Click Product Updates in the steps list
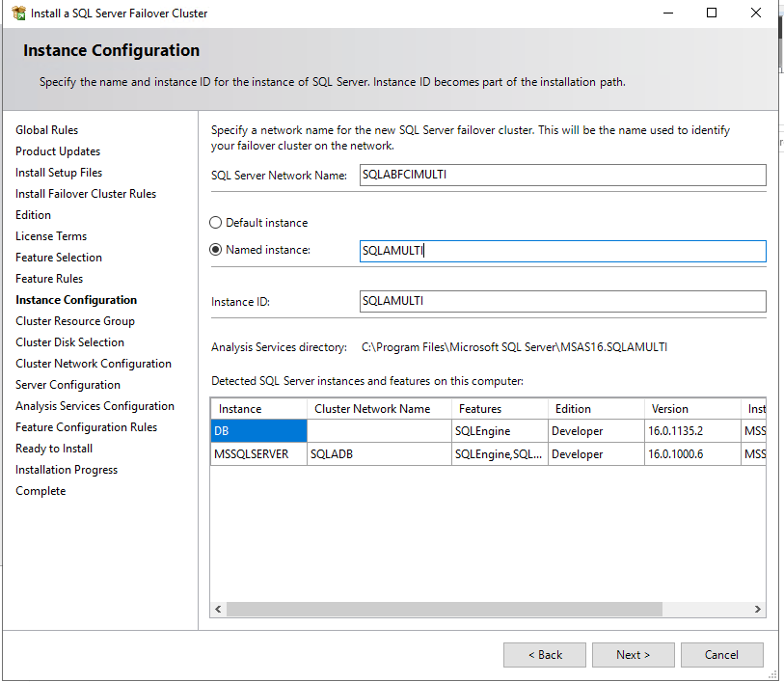 coord(58,151)
